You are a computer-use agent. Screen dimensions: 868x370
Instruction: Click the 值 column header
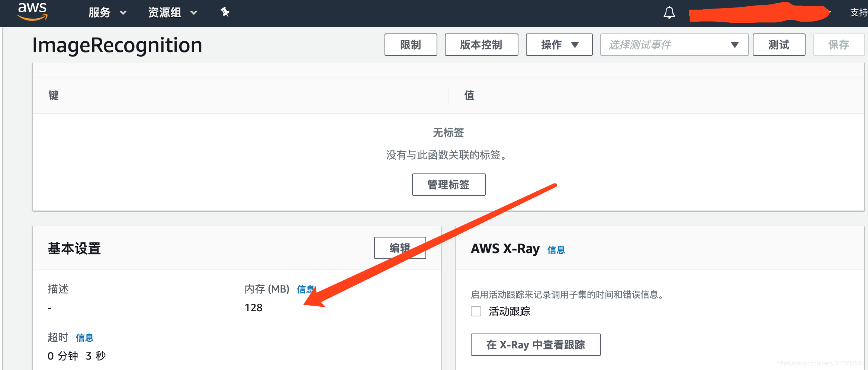pyautogui.click(x=469, y=95)
